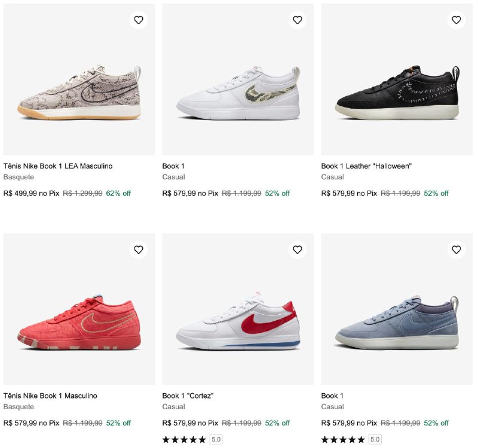
Task: Select the Basquete category under the LEA sneaker
Action: pos(17,177)
